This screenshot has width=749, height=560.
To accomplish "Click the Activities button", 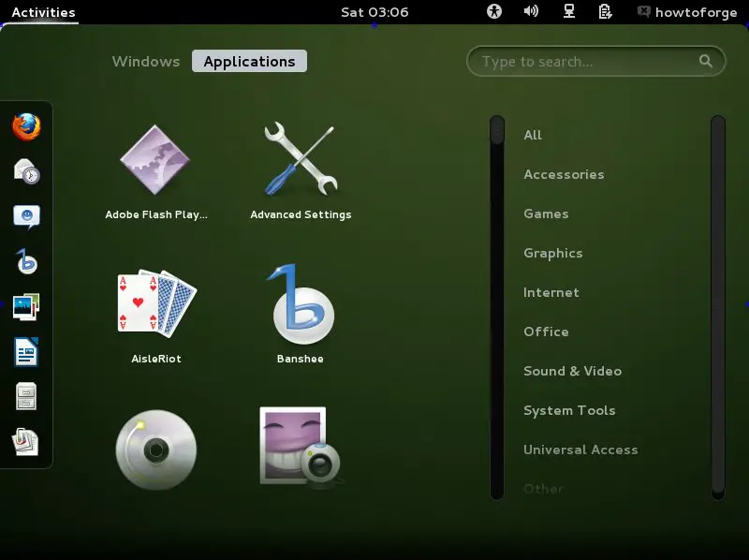I will pyautogui.click(x=43, y=12).
